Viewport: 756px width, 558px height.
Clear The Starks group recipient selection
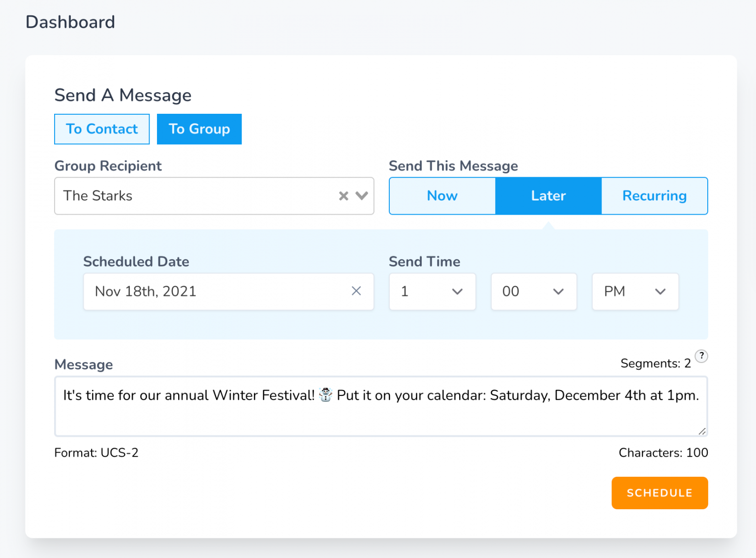[344, 196]
